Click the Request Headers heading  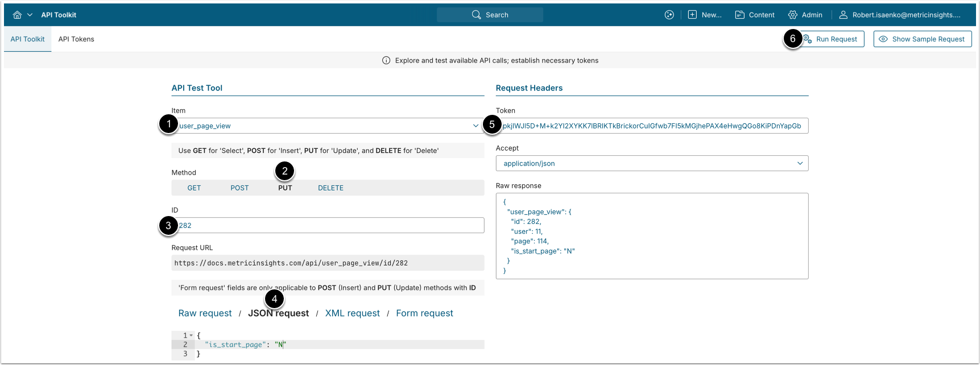[x=529, y=88]
